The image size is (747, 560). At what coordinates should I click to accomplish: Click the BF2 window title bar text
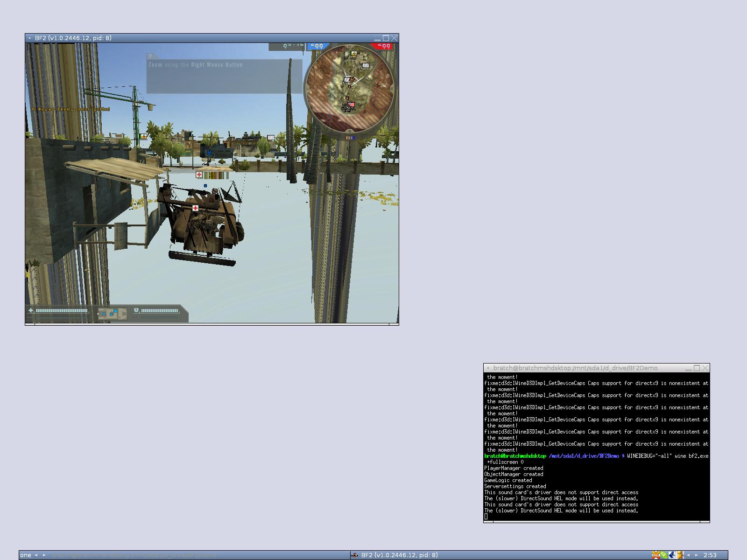click(73, 38)
